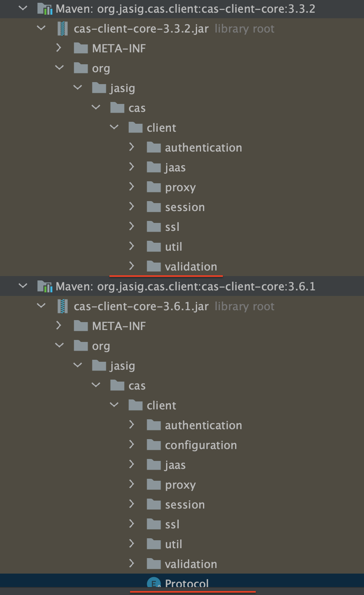364x595 pixels.
Task: Collapse the Maven cas-client-core:3.3.2 library node
Action: click(23, 8)
